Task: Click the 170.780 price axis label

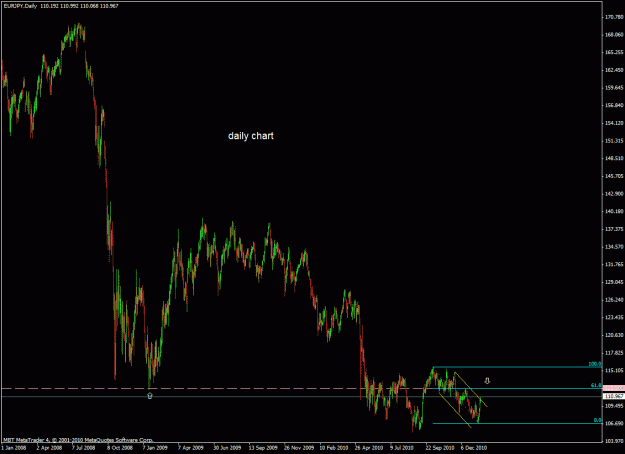Action: pos(614,17)
